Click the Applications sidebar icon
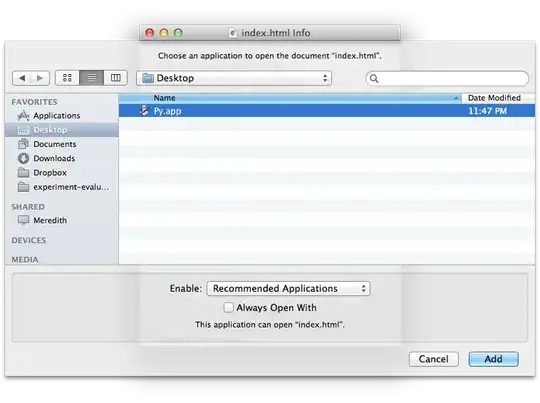Image resolution: width=540 pixels, height=403 pixels. pyautogui.click(x=23, y=116)
